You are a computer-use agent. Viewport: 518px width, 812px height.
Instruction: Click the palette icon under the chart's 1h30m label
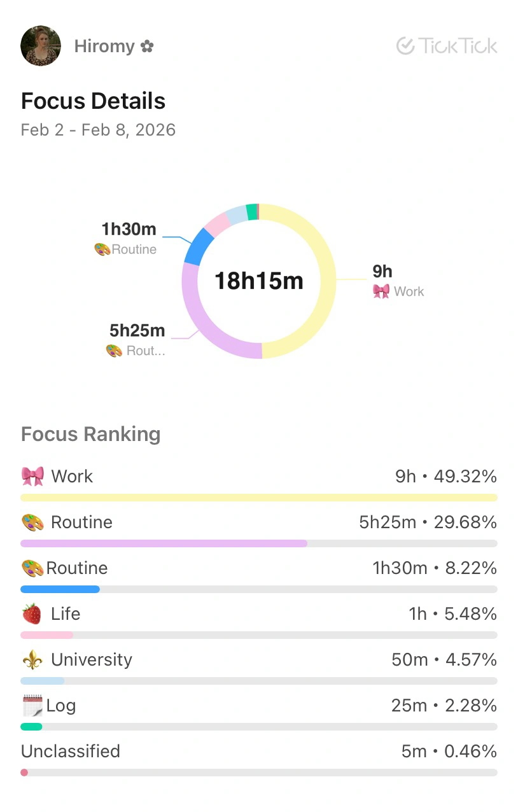[x=102, y=249]
